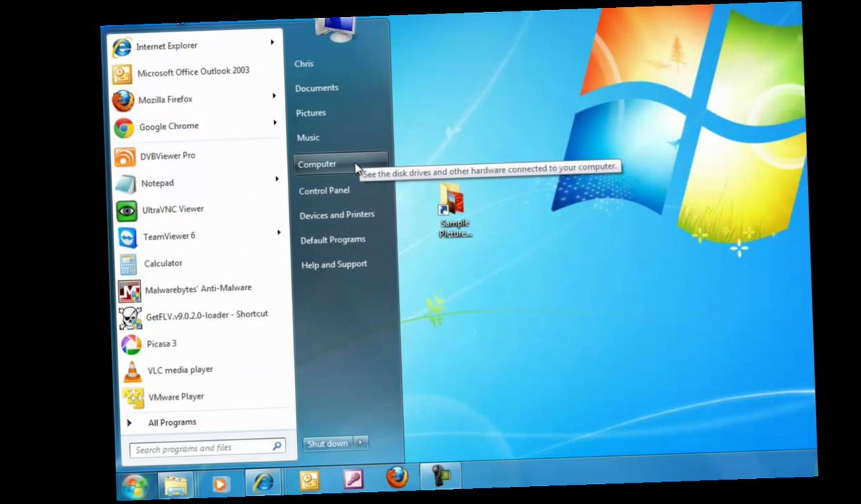Launch Outlook from the taskbar

tap(309, 482)
